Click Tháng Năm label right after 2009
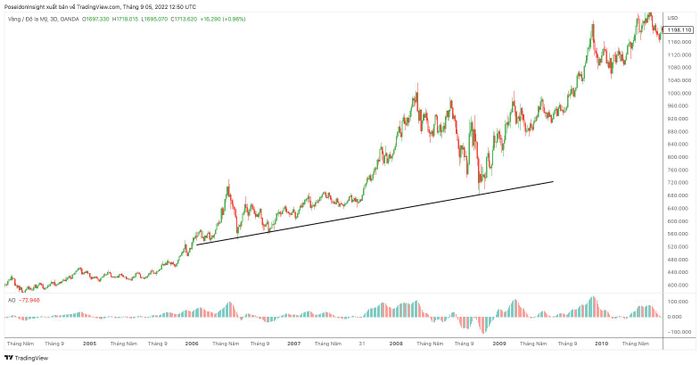The width and height of the screenshot is (700, 365). (x=533, y=344)
